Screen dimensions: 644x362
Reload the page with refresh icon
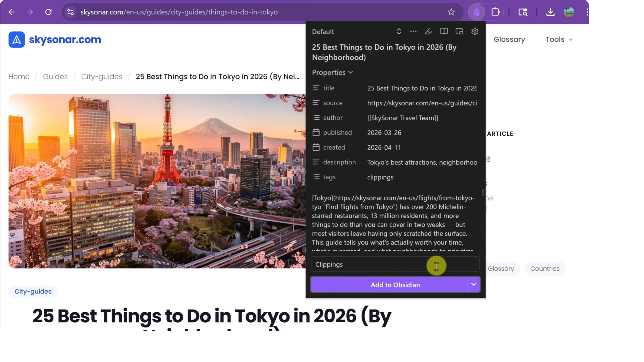click(48, 12)
